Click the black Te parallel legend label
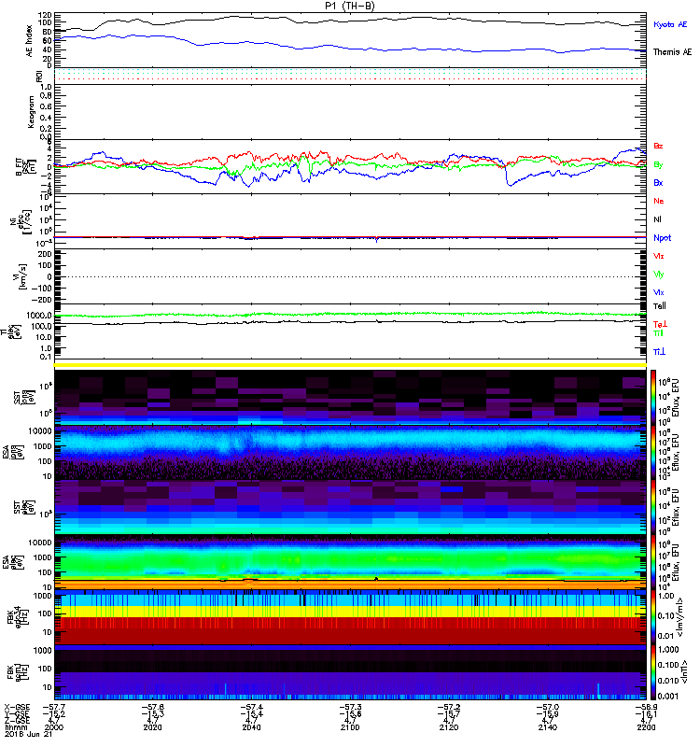The height and width of the screenshot is (747, 700). point(660,306)
